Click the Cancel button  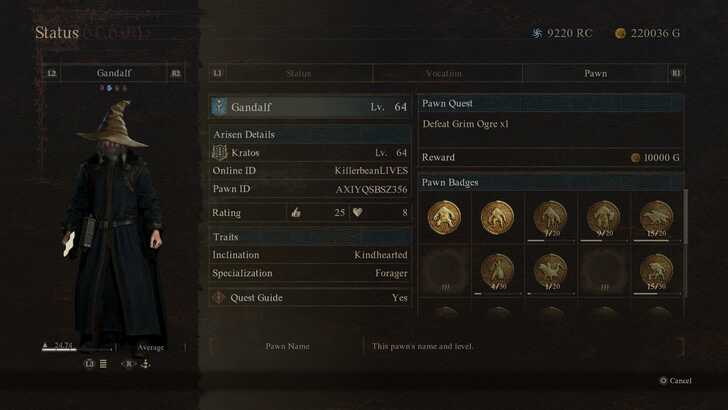[x=676, y=381]
